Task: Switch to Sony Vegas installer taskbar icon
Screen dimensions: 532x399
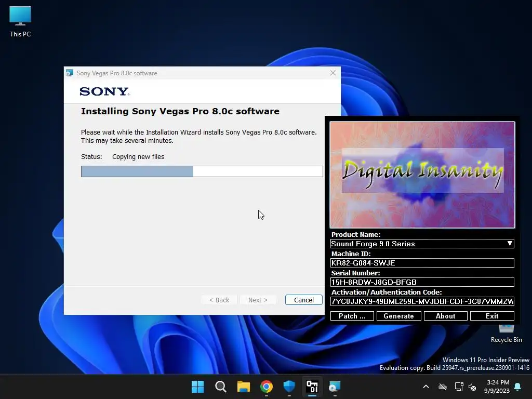Action: [x=335, y=387]
